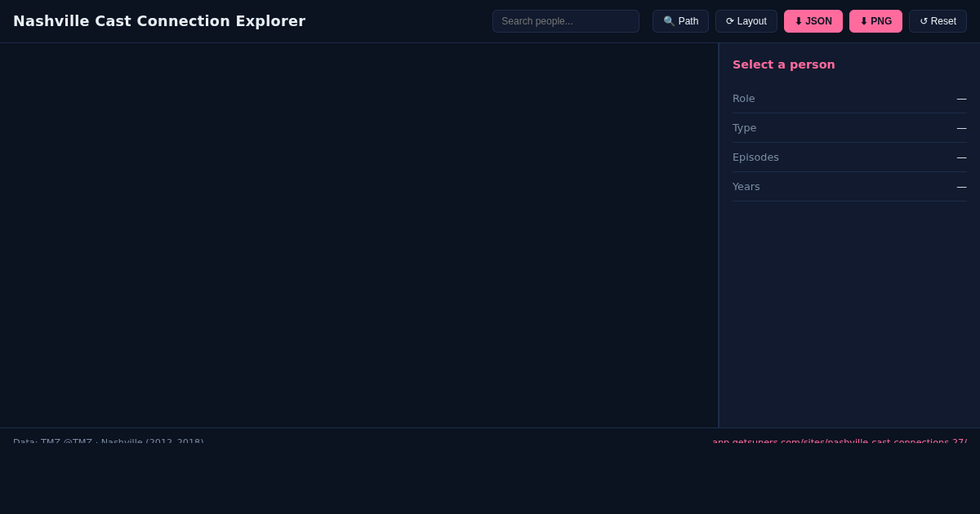Reset the graph view

point(938,21)
